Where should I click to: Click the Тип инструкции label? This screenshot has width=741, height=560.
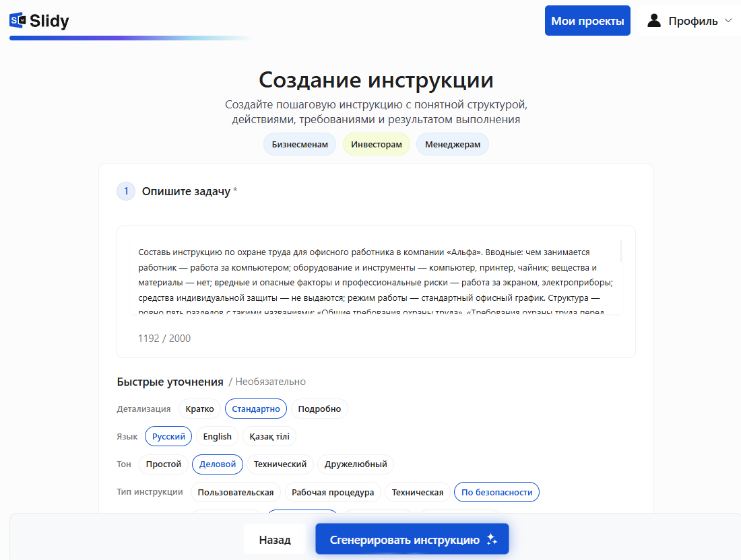click(150, 491)
